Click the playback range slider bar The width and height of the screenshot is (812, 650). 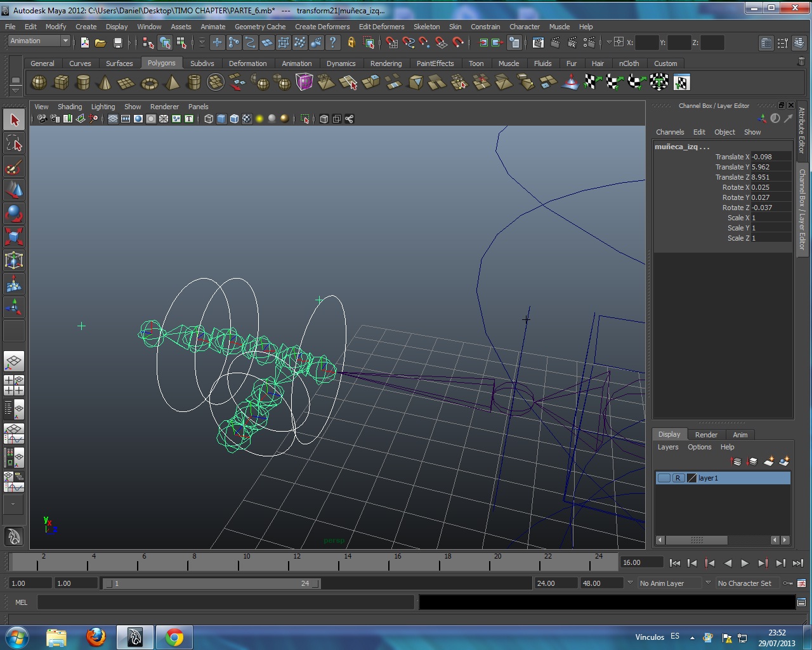(x=211, y=583)
